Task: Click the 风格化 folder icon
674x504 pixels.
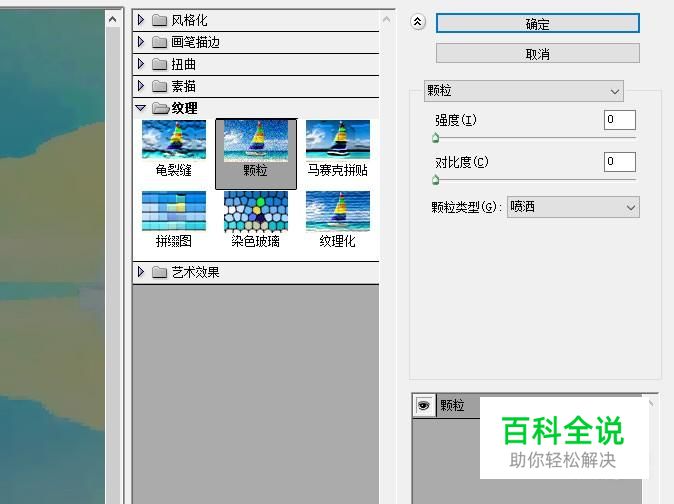Action: [159, 20]
